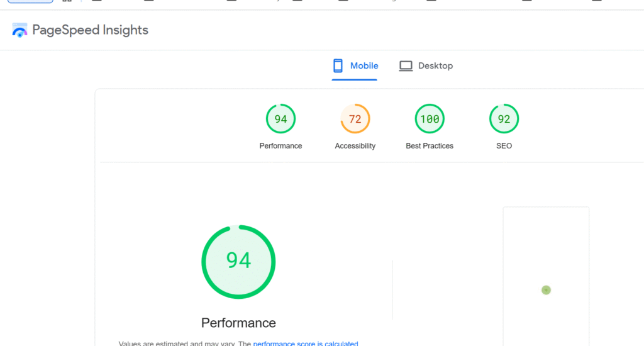Click the mobile phone icon
Viewport: 644px width, 346px height.
click(338, 65)
